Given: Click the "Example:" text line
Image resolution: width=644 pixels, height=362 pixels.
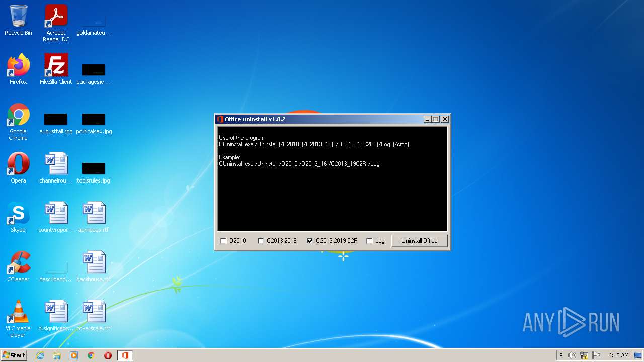Looking at the screenshot, I should pyautogui.click(x=229, y=157).
